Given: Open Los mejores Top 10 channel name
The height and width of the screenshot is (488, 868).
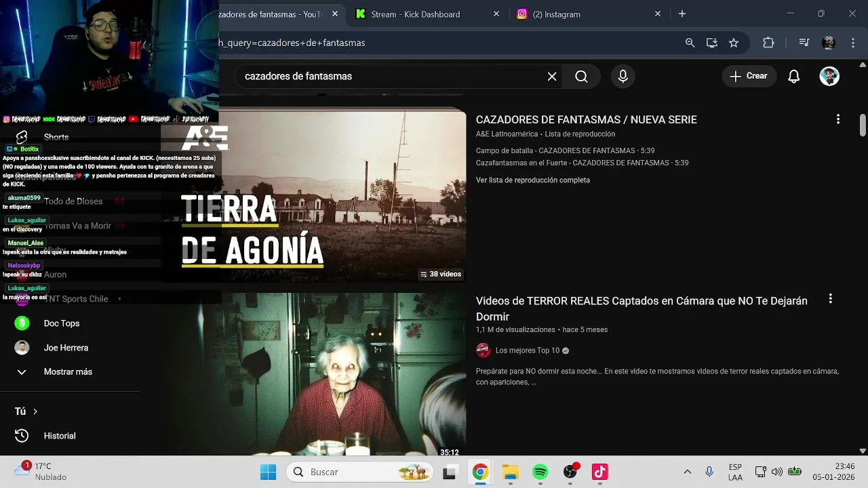Looking at the screenshot, I should 527,350.
